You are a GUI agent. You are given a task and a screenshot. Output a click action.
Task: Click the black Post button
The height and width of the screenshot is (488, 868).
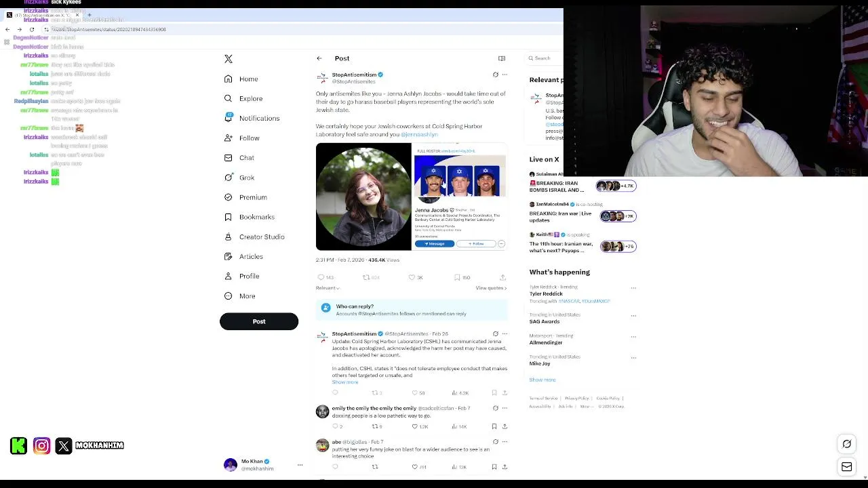pyautogui.click(x=259, y=321)
